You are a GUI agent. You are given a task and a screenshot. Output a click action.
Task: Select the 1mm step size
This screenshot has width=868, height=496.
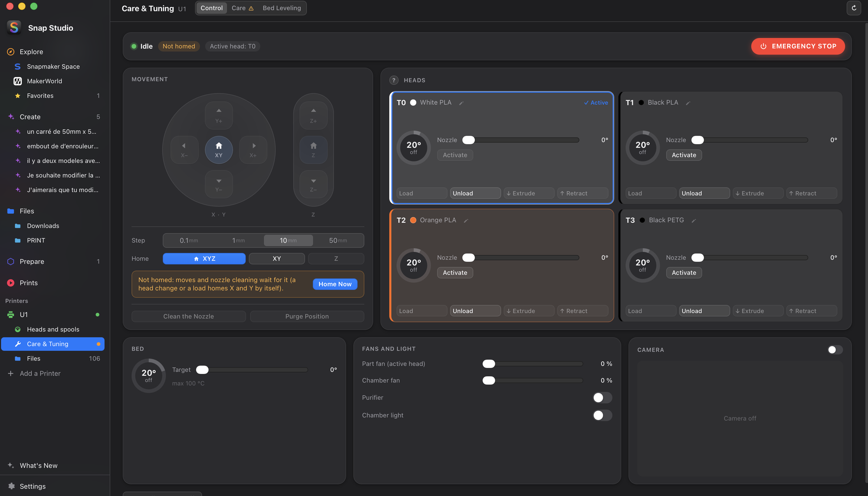point(239,240)
